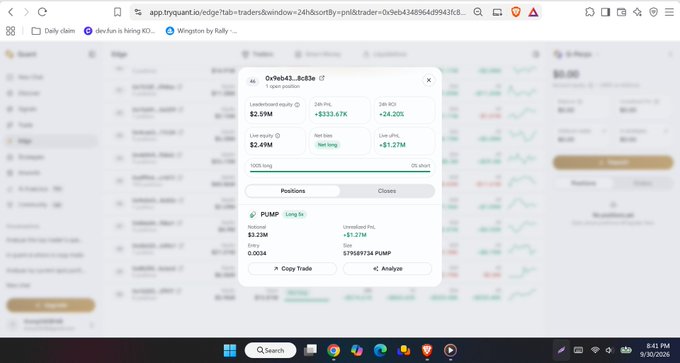Go forward in the browser
This screenshot has width=680, height=363.
26,12
